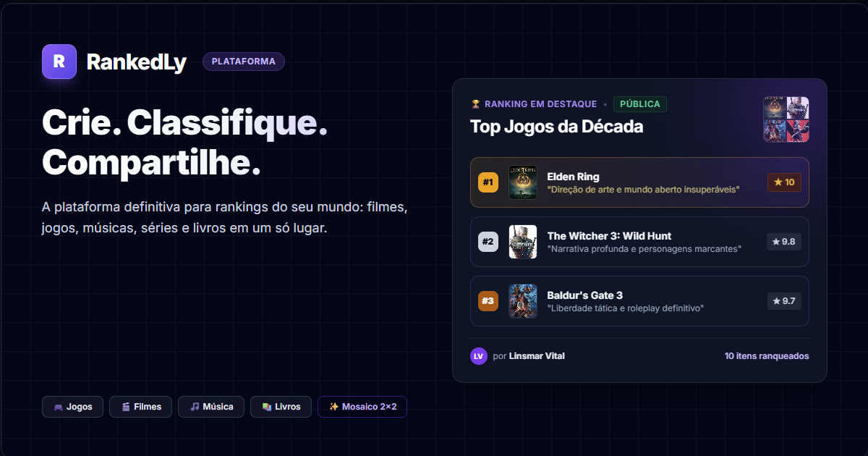
Task: Click the purple RankedLy R logo icon
Action: tap(59, 62)
